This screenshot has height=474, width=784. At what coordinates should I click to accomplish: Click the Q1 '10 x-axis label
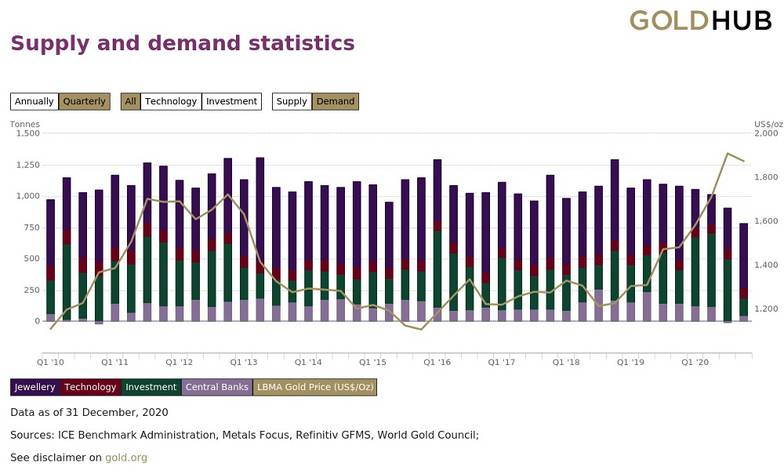click(x=51, y=360)
